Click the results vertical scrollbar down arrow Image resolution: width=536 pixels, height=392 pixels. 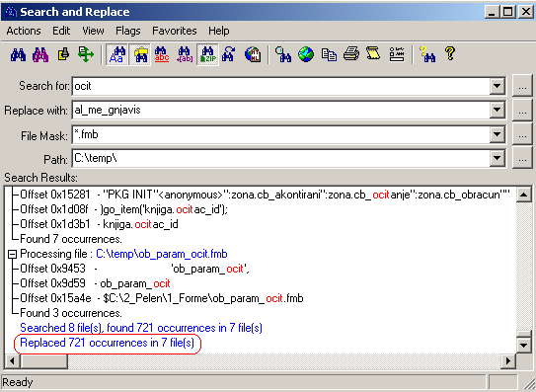point(524,346)
